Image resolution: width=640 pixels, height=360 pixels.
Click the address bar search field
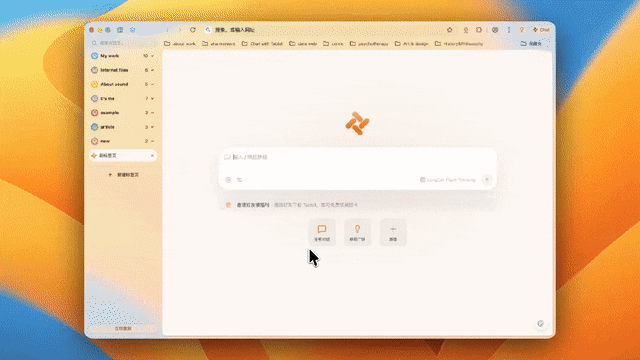coord(322,30)
